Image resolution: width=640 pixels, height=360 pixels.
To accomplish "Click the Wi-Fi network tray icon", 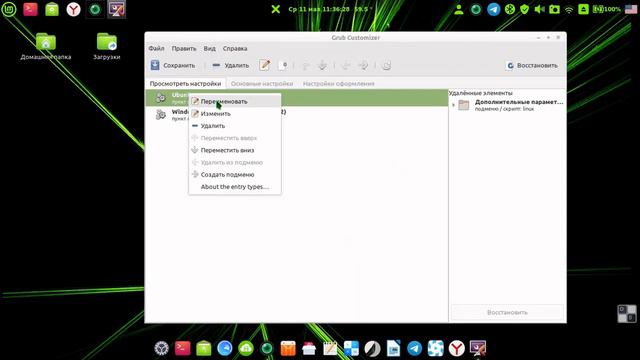I will click(569, 10).
